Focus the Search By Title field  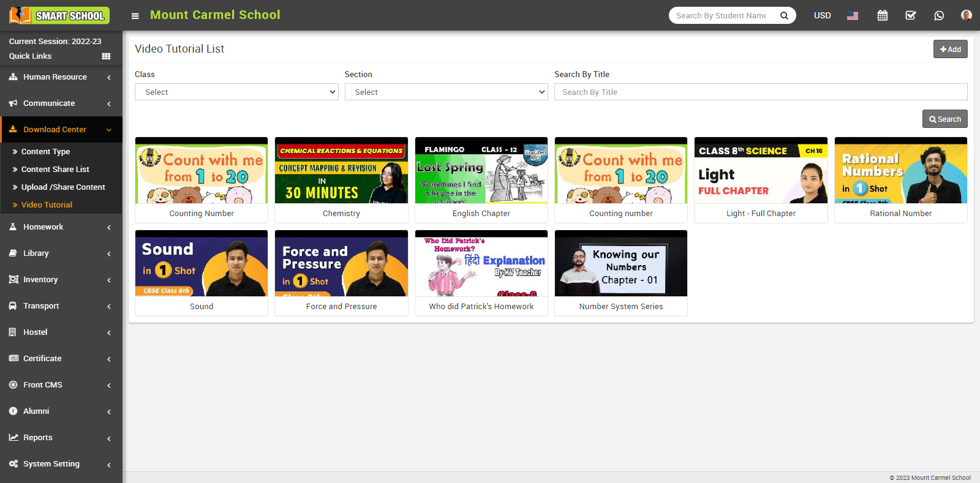[x=760, y=92]
